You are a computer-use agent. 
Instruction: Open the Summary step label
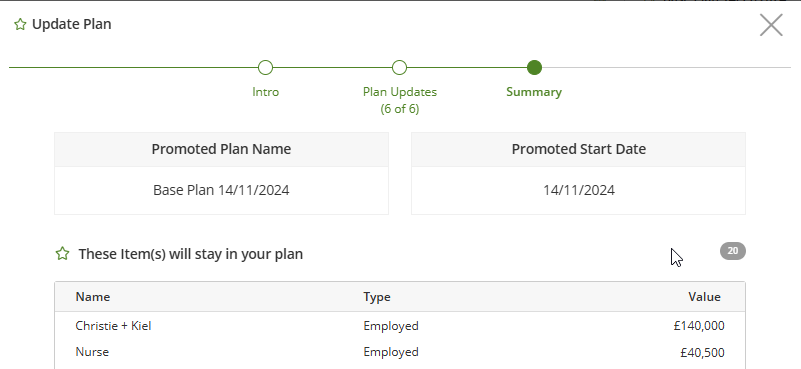[534, 92]
